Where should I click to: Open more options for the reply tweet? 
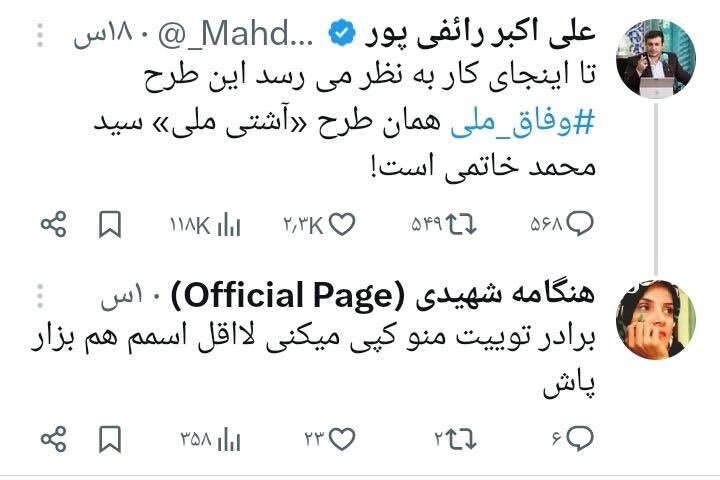pos(39,297)
